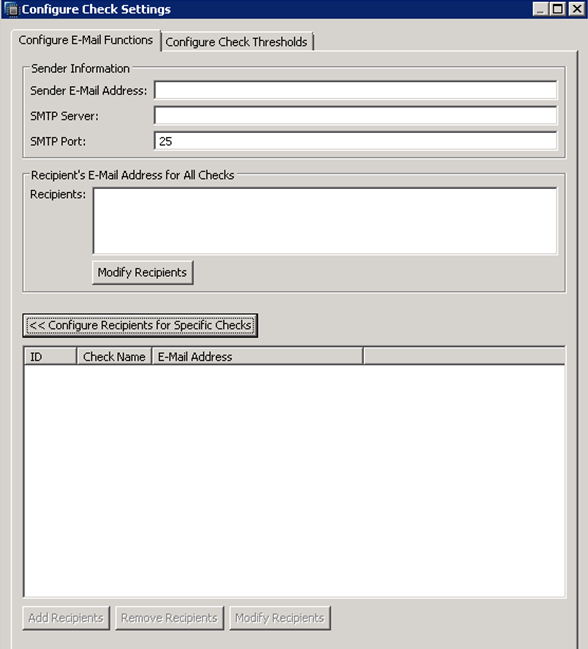This screenshot has width=588, height=649.
Task: Click the Remove Recipients button
Action: (169, 618)
